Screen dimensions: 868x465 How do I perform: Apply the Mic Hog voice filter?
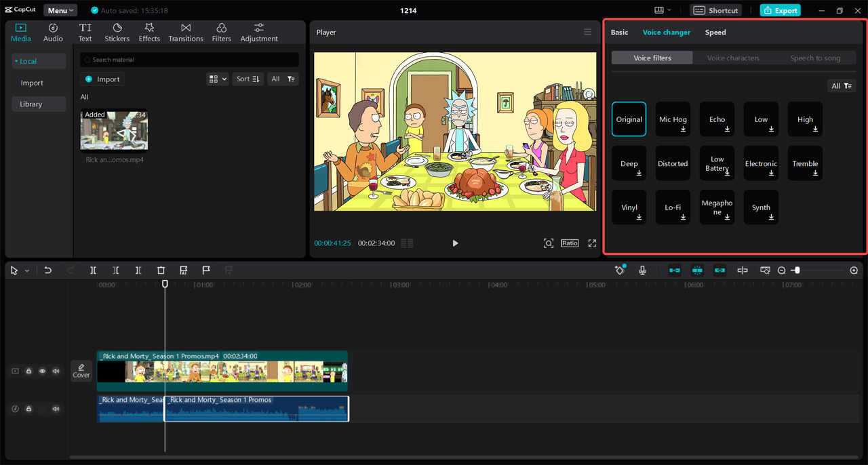click(x=673, y=119)
